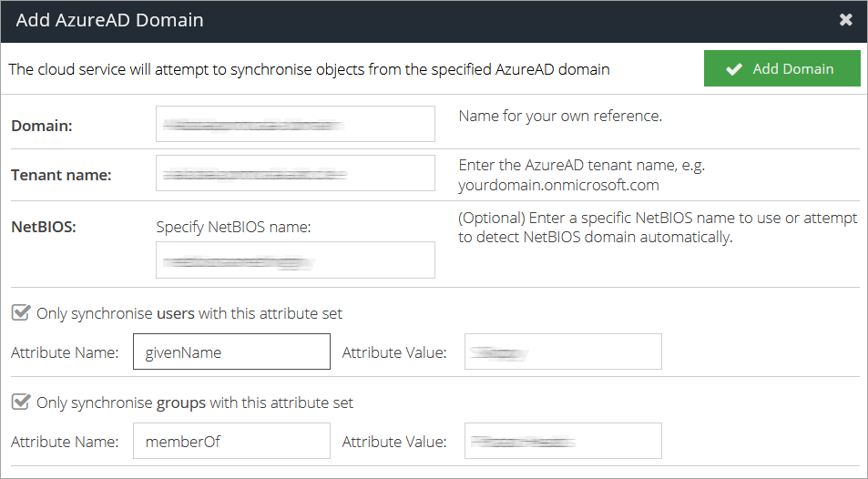Click the Only synchronise users label text
Viewport: 868px width, 479px height.
189,313
